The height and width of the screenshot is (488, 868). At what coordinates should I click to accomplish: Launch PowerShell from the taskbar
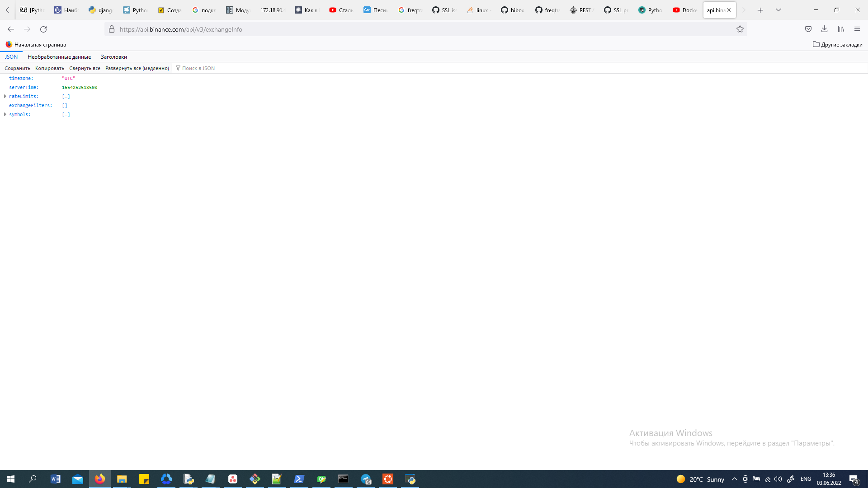coord(299,479)
